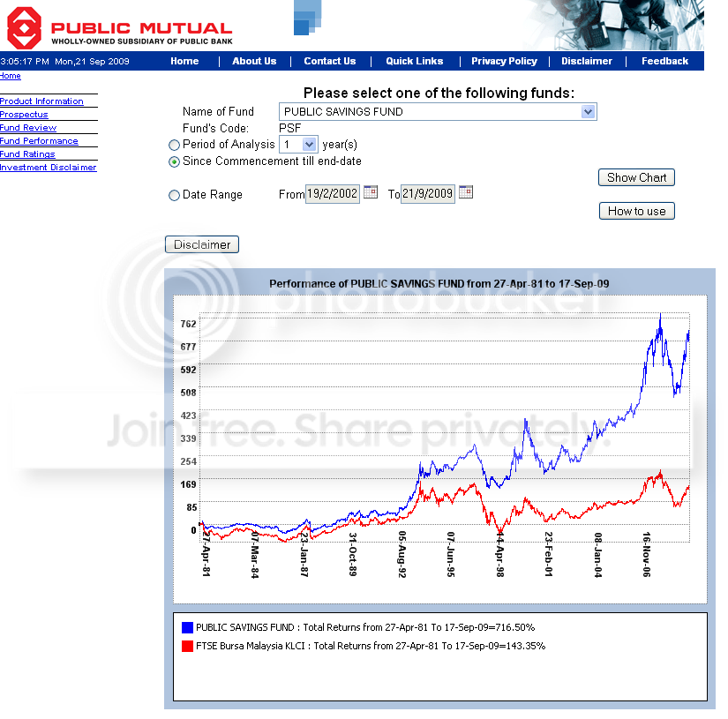Click the blue Public Savings Fund legend swatch

(x=187, y=628)
